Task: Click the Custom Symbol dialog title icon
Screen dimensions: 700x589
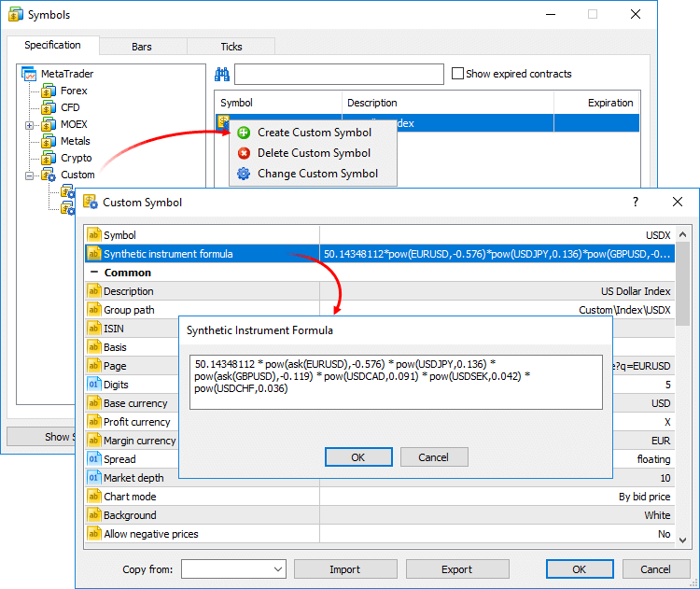Action: pyautogui.click(x=91, y=203)
